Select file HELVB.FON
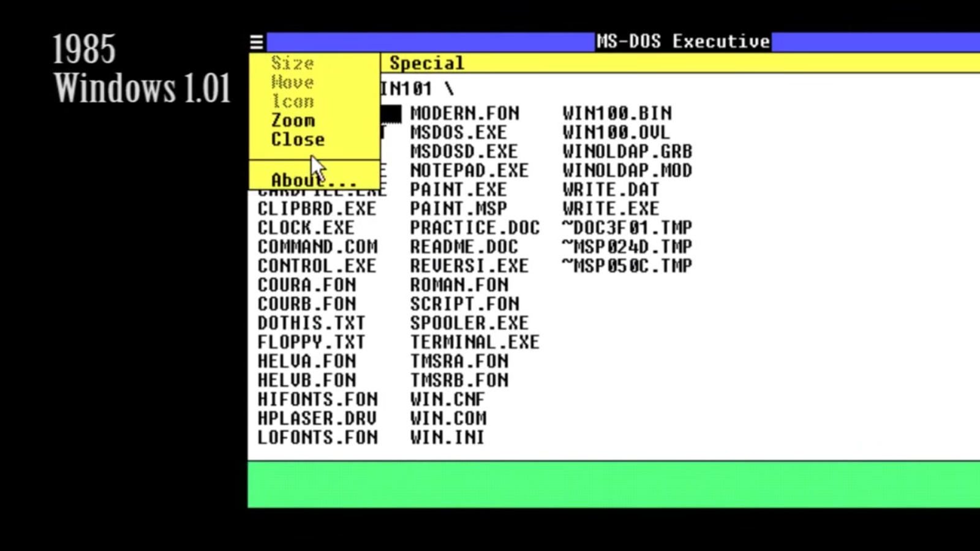The image size is (980, 551). coord(307,380)
